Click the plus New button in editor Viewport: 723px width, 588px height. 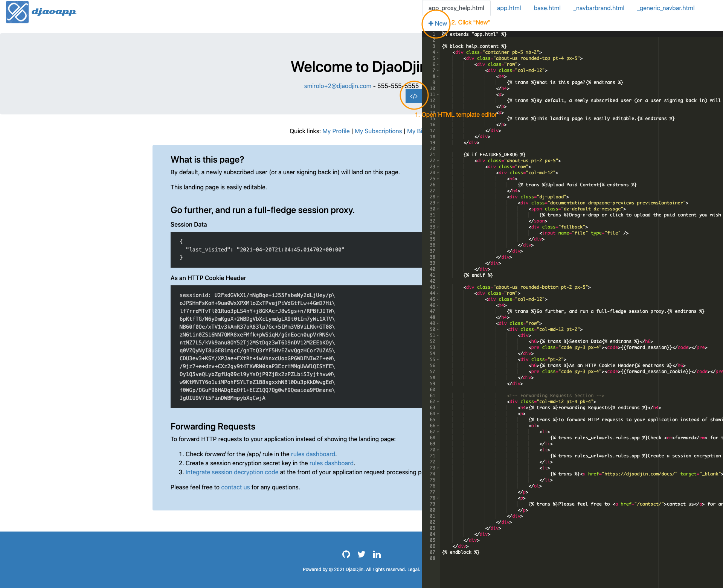coord(438,23)
